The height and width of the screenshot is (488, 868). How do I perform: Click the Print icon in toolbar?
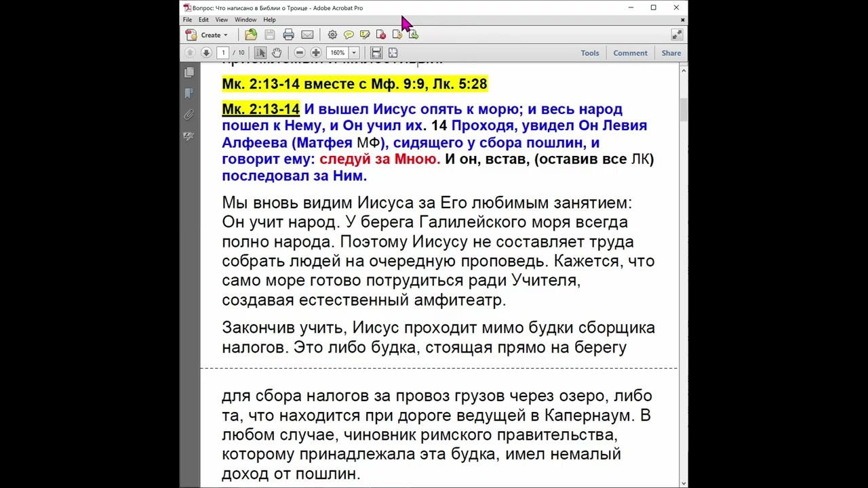click(288, 35)
